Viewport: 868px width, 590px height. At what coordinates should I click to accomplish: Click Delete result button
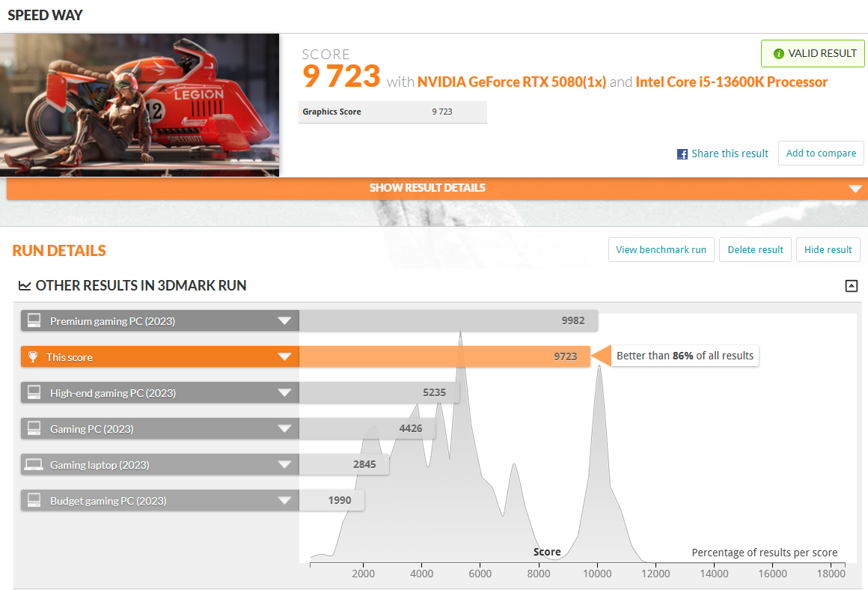(755, 250)
